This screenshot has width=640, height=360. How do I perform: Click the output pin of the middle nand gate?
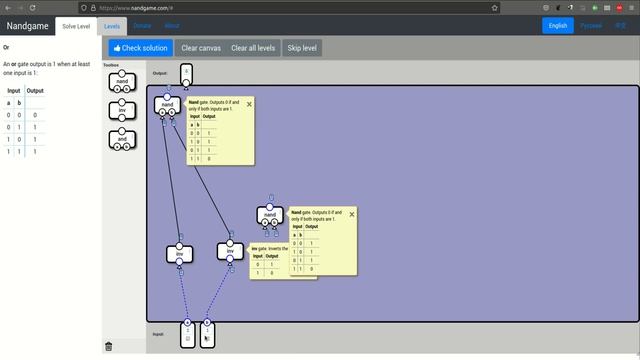coord(270,207)
